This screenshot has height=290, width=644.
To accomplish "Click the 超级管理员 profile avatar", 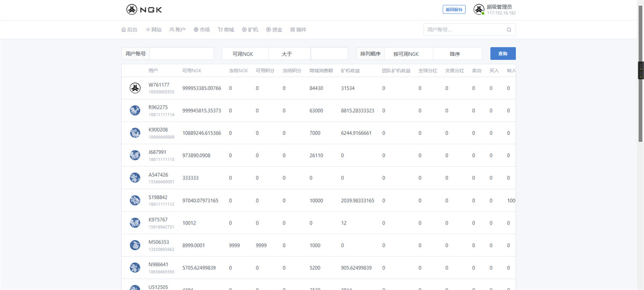I will [479, 10].
